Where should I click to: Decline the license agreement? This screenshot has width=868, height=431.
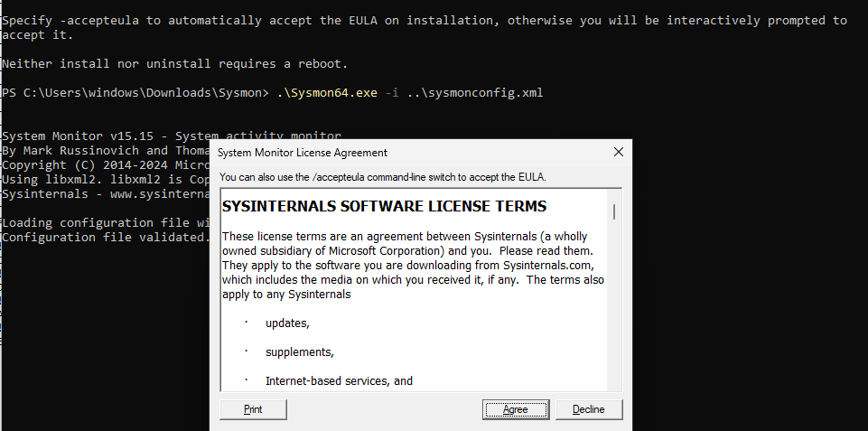[588, 409]
